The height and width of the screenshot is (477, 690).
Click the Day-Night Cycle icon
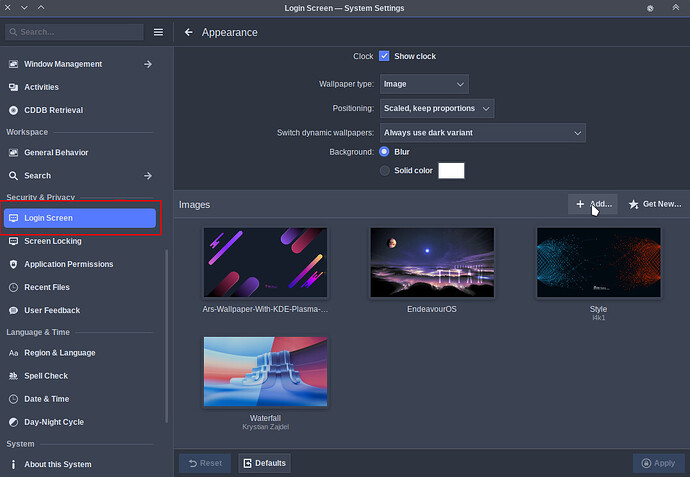(14, 422)
